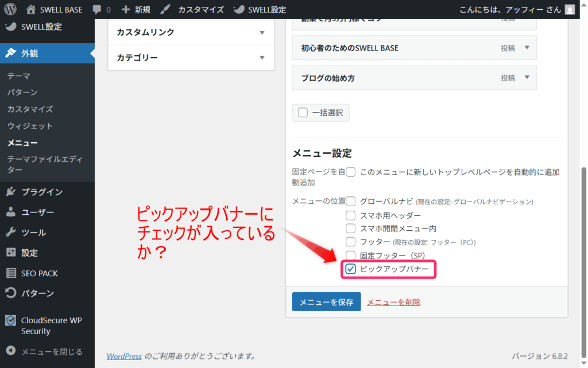Click the パターン refresh icon in sidebar
588x368 pixels.
pos(10,293)
